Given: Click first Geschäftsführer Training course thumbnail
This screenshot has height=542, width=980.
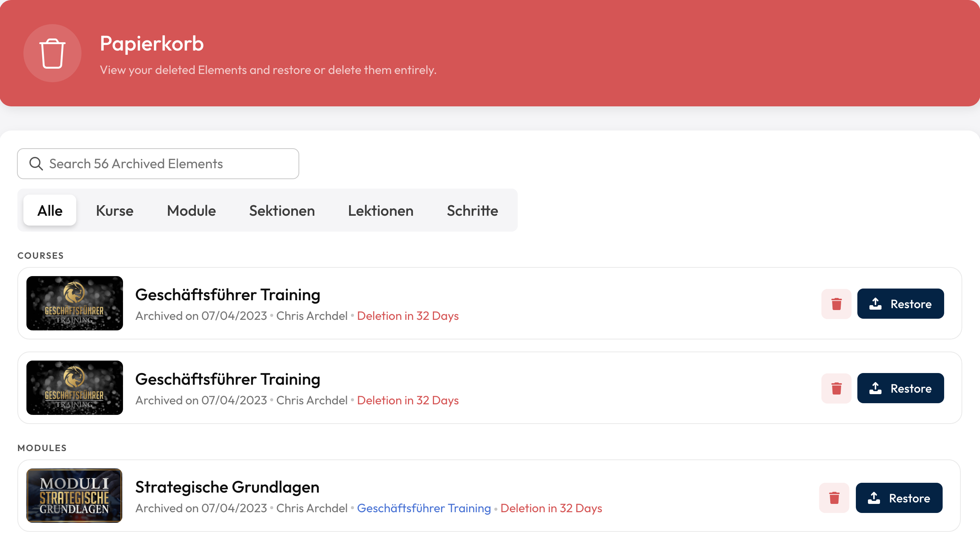Looking at the screenshot, I should (75, 303).
